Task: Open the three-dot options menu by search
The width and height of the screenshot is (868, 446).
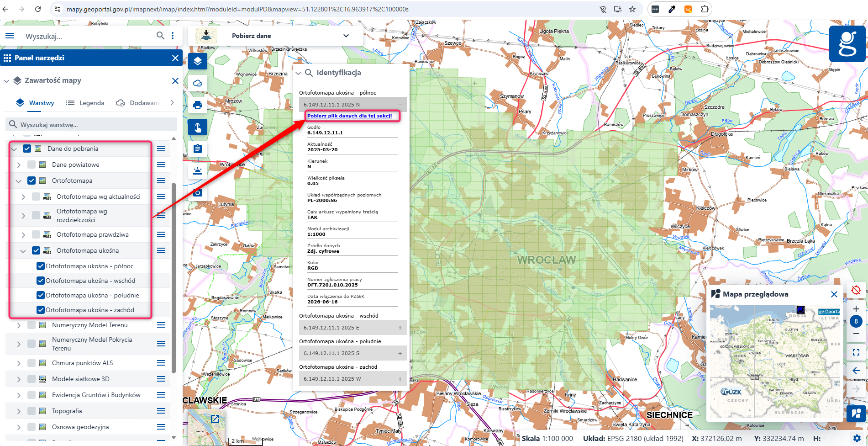Action: tap(173, 36)
